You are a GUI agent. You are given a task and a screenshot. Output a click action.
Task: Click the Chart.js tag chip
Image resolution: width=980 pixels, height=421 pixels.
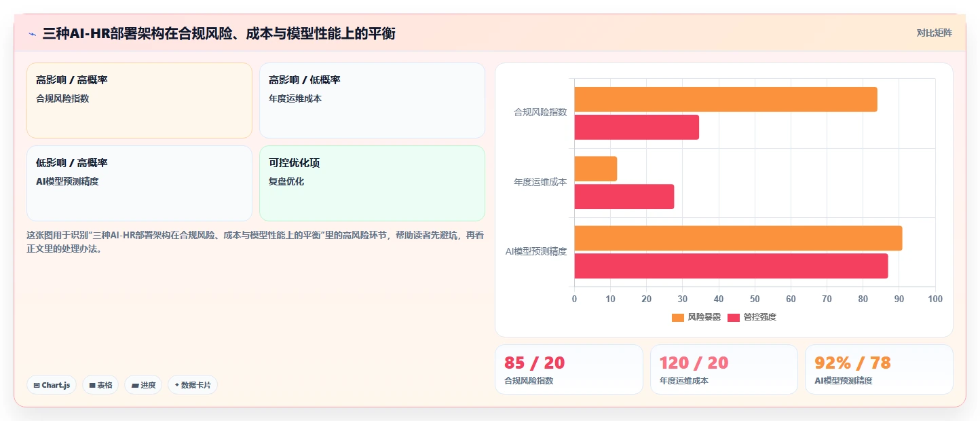(52, 385)
